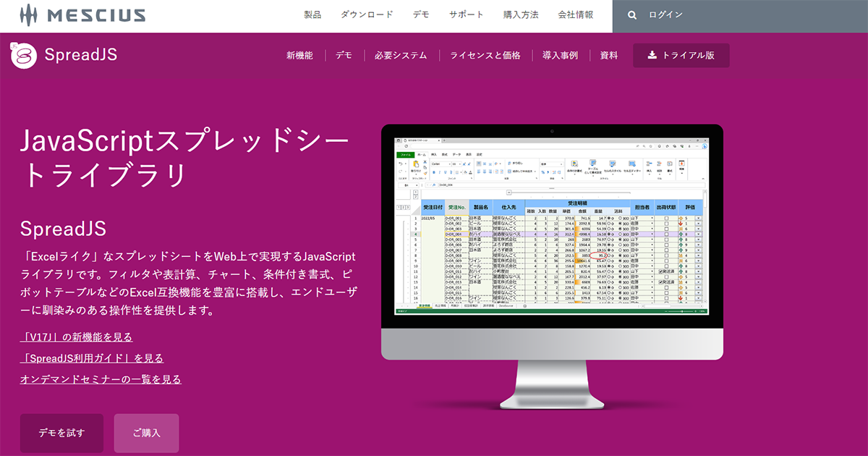This screenshot has height=456, width=868.
Task: Click the search magnifier icon beside ログイン
Action: [x=632, y=14]
